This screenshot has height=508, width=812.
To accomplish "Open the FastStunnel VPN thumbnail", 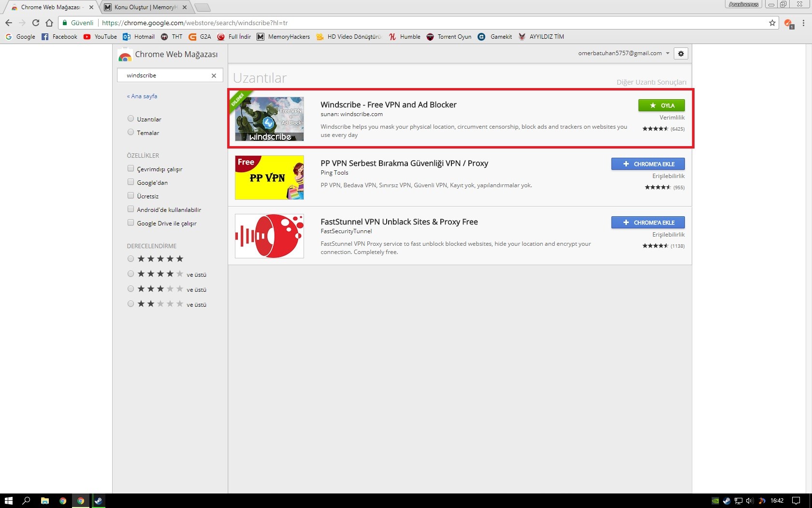I will pyautogui.click(x=269, y=236).
